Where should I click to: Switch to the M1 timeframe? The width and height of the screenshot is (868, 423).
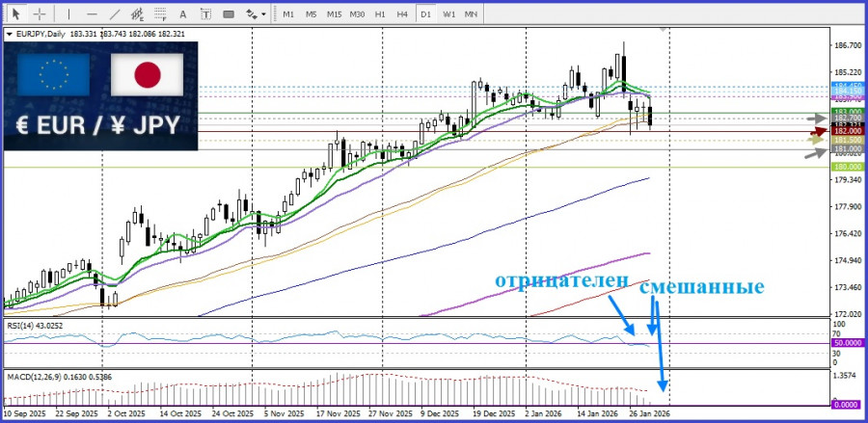click(288, 14)
